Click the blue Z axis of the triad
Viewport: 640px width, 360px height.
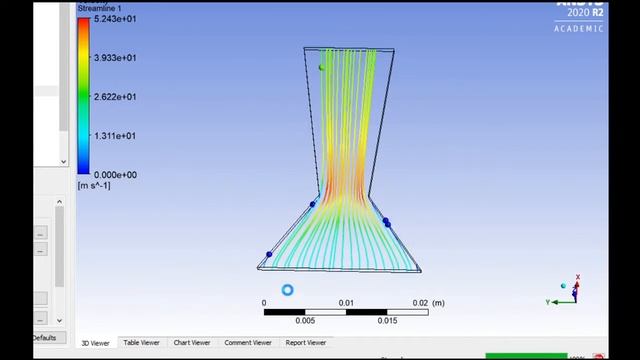(x=575, y=294)
